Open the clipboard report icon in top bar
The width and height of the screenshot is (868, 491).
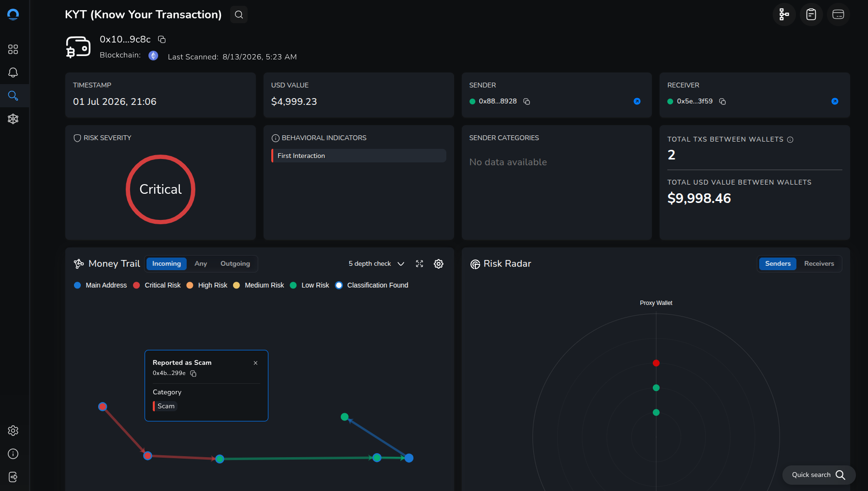811,14
